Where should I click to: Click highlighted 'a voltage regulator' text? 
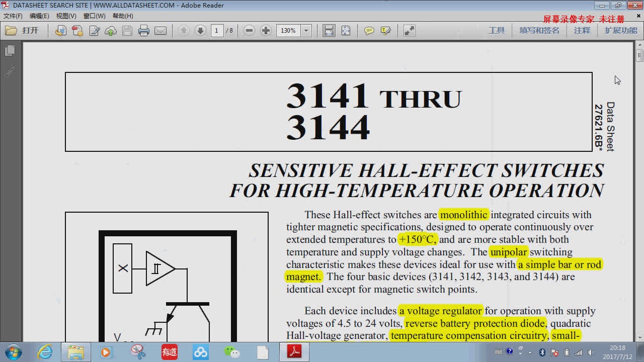click(x=441, y=311)
